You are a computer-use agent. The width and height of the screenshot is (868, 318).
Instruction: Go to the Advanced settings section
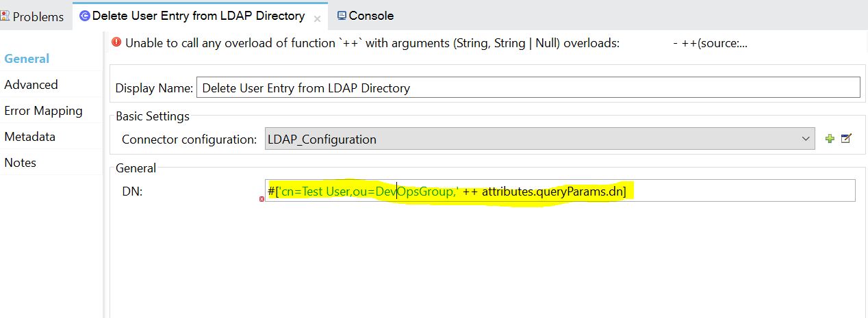click(31, 85)
